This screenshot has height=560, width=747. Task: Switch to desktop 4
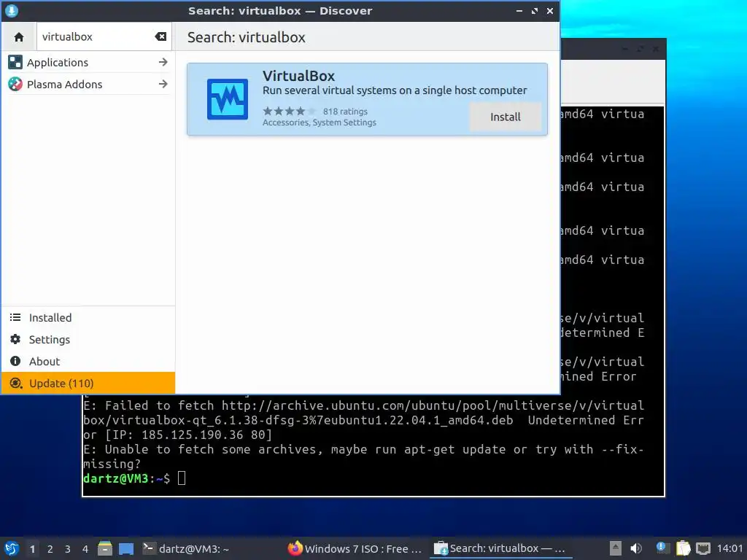click(x=85, y=549)
